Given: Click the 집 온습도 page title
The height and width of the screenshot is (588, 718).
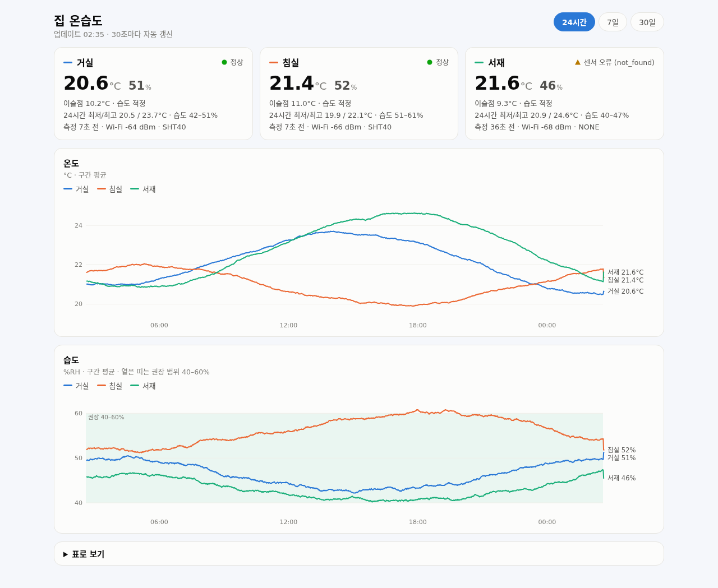Looking at the screenshot, I should tap(78, 21).
